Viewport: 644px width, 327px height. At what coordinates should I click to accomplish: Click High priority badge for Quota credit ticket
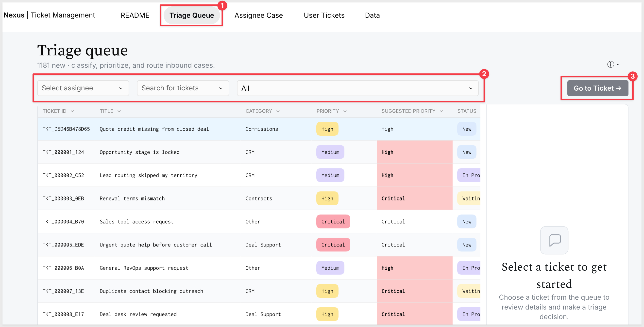click(x=327, y=129)
